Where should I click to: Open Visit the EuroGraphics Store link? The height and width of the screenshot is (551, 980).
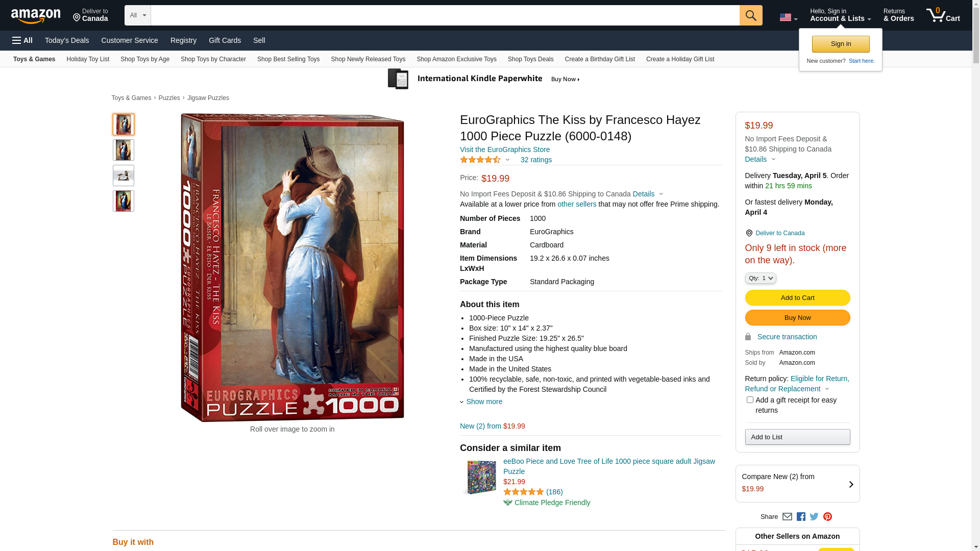[x=504, y=149]
